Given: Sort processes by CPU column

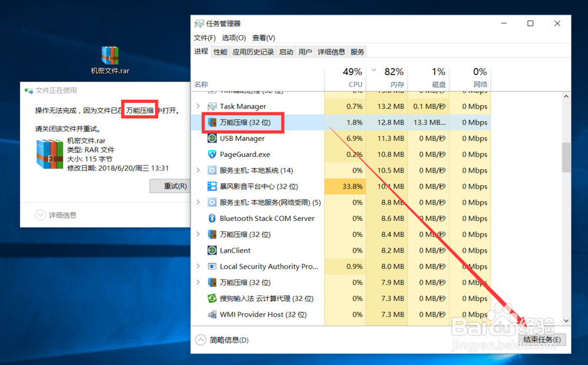Looking at the screenshot, I should pyautogui.click(x=345, y=78).
